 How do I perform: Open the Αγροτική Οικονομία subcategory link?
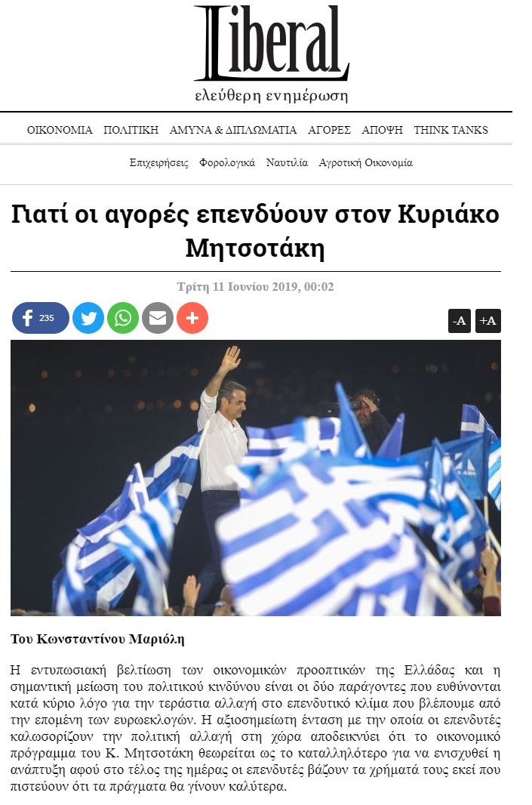(x=366, y=163)
